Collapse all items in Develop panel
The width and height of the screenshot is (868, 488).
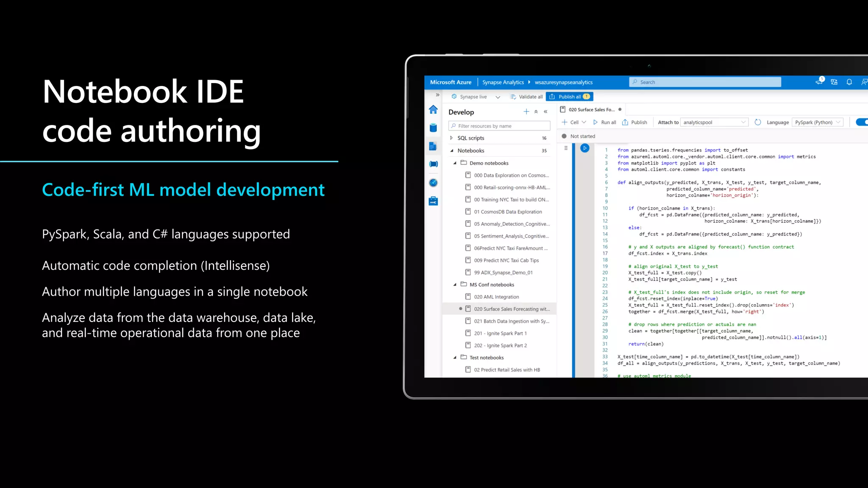click(536, 112)
